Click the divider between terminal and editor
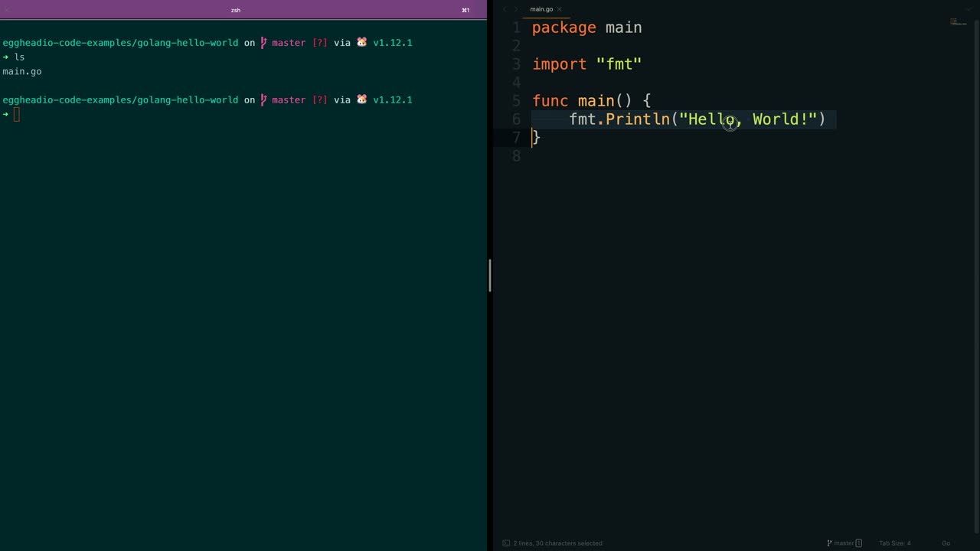 coord(490,275)
